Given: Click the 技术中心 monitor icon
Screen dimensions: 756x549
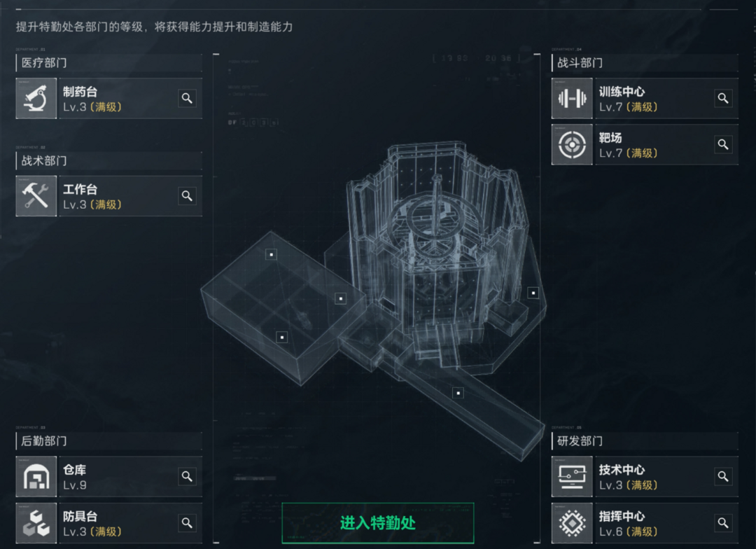Looking at the screenshot, I should pos(572,477).
